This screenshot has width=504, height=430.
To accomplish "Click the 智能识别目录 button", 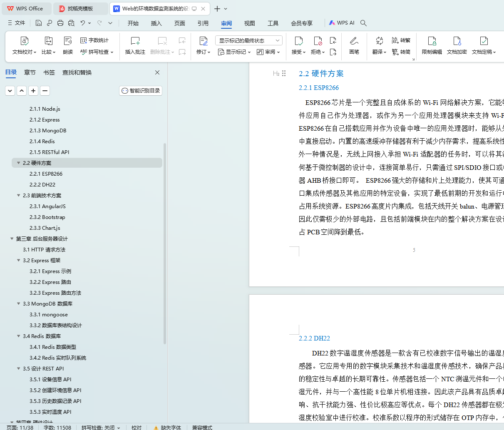I will point(141,91).
